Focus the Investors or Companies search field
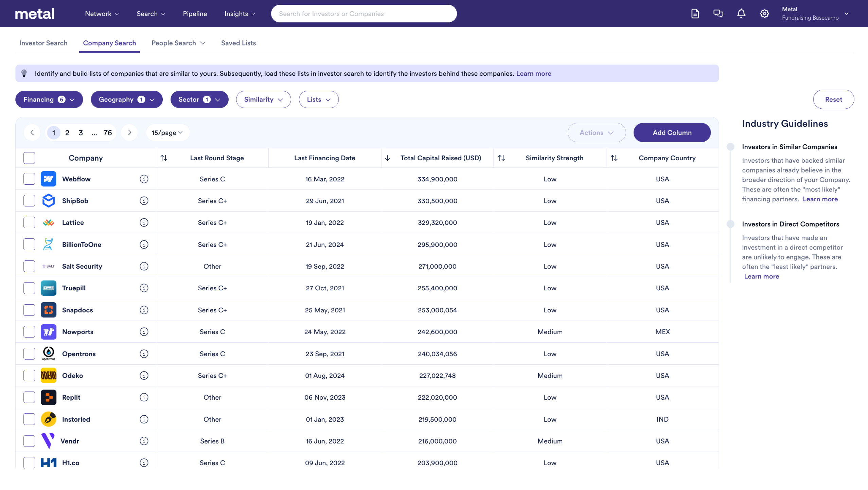Image resolution: width=868 pixels, height=490 pixels. (364, 14)
